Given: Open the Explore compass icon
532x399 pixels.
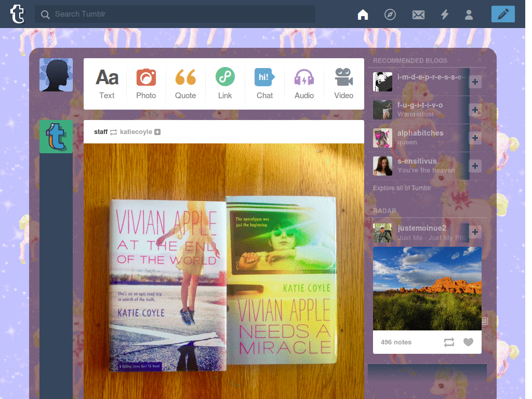Looking at the screenshot, I should [390, 14].
